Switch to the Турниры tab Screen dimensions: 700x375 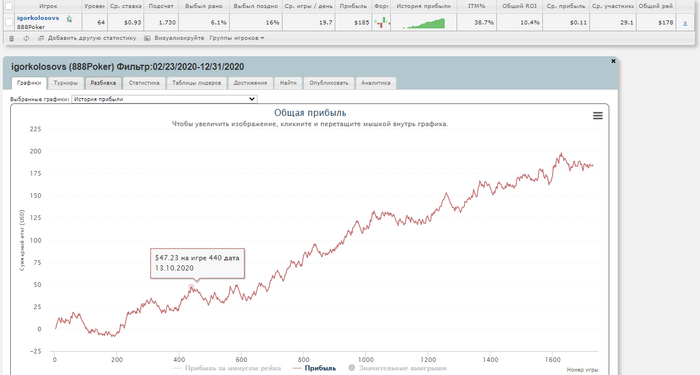pyautogui.click(x=66, y=83)
